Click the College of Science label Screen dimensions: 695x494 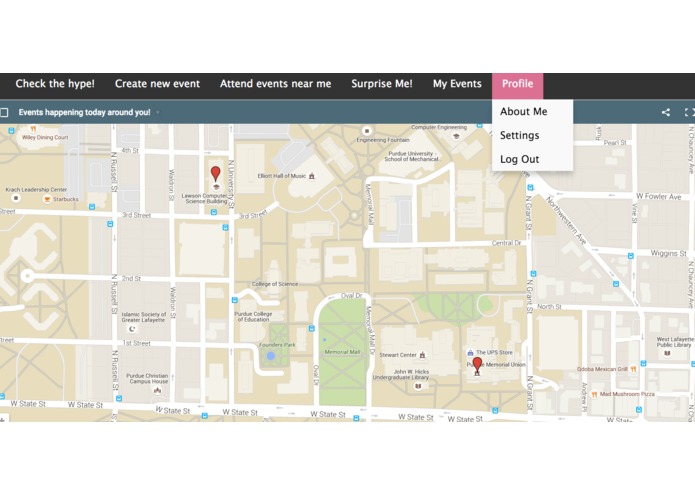click(275, 284)
